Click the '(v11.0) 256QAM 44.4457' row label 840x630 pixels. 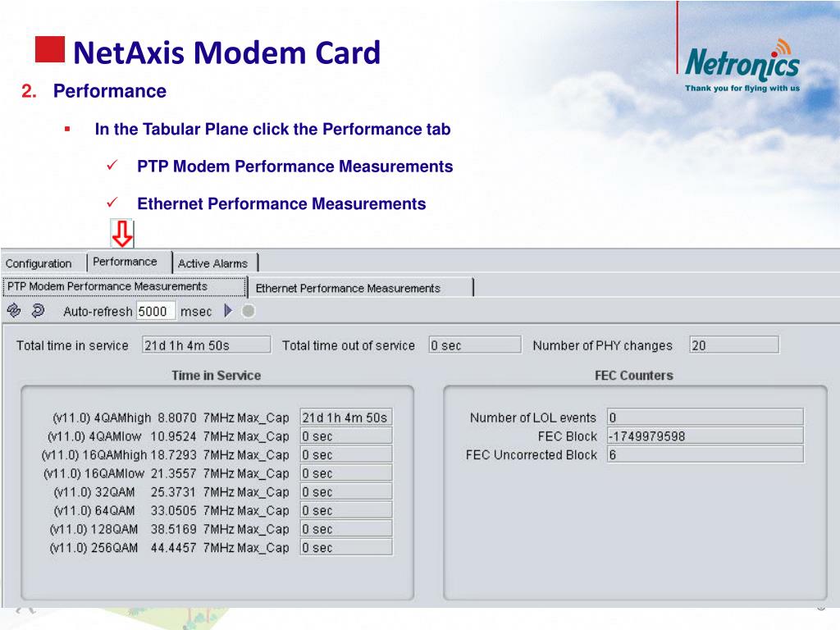pos(169,547)
